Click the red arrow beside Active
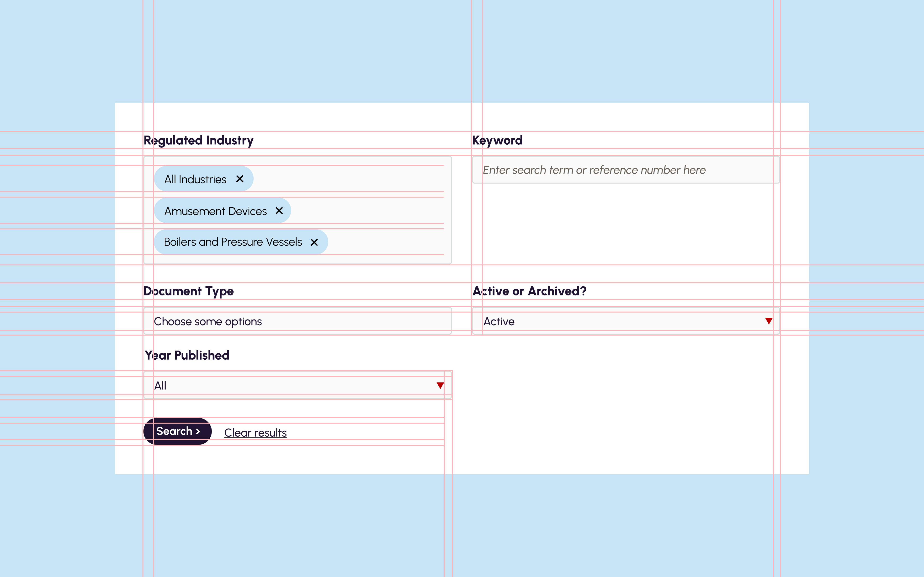The width and height of the screenshot is (924, 577). (769, 321)
